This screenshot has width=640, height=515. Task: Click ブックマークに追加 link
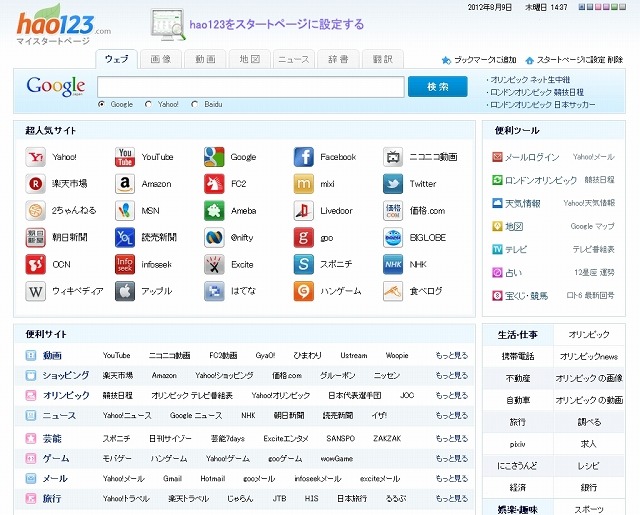(x=485, y=60)
